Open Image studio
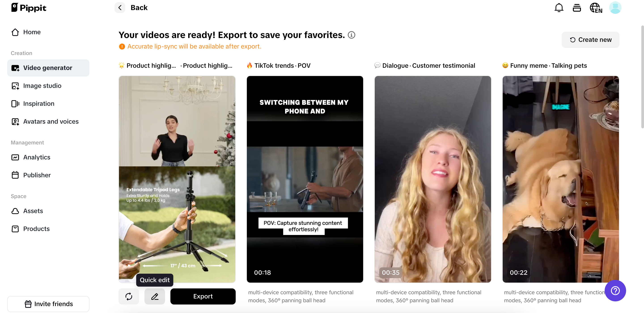This screenshot has width=644, height=313. (42, 86)
